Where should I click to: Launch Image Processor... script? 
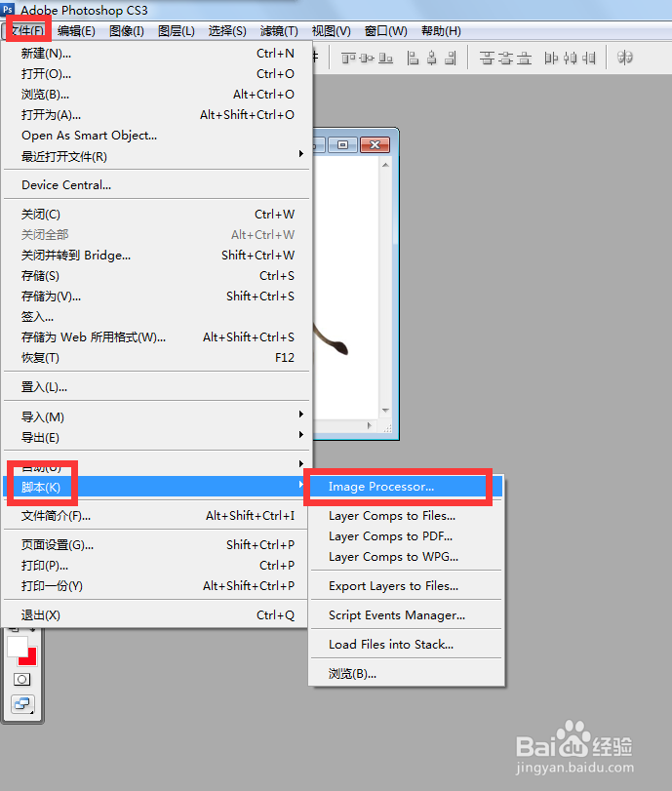pos(407,487)
